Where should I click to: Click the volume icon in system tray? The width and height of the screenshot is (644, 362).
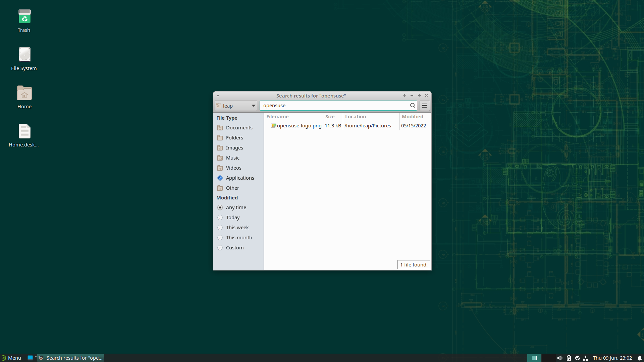pos(559,358)
